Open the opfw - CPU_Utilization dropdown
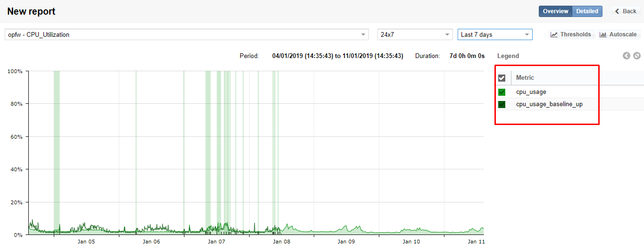 click(187, 34)
